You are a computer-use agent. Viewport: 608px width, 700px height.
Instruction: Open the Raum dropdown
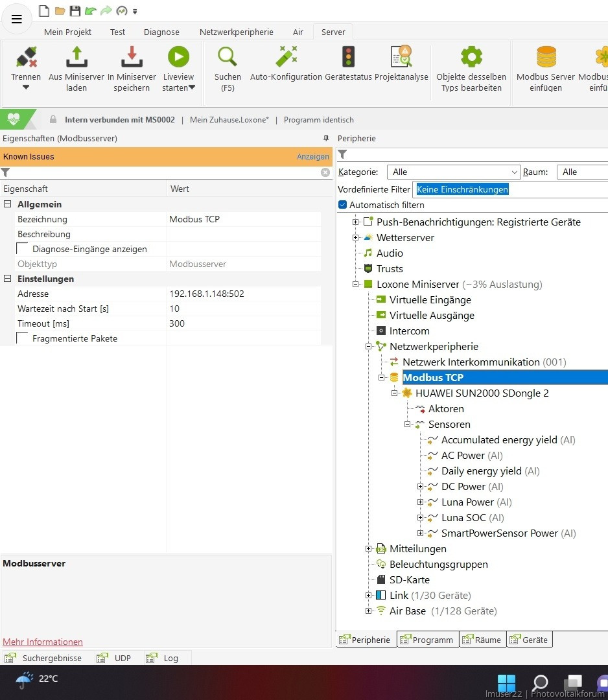[x=583, y=172]
